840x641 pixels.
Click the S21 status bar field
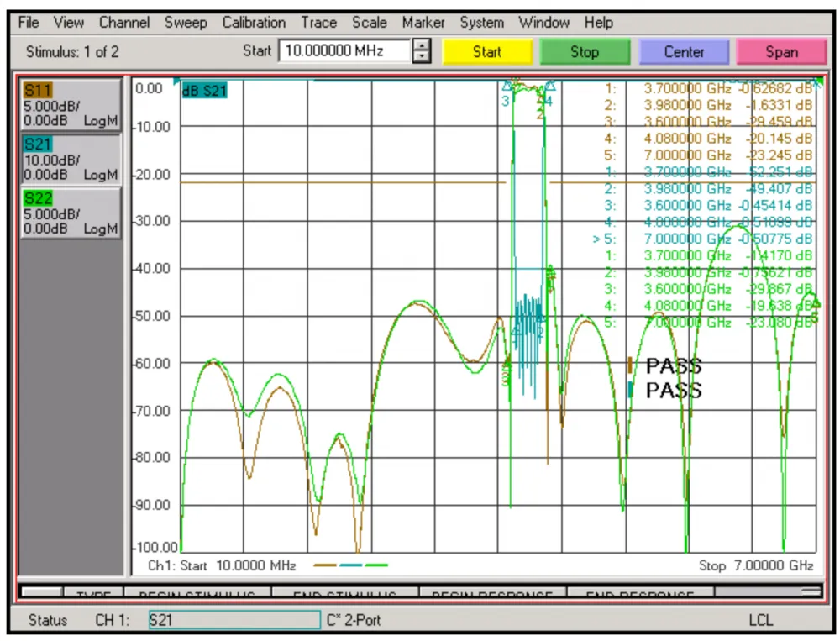pos(234,620)
